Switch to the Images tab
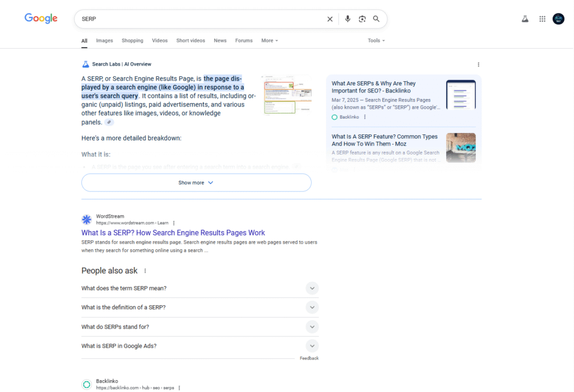 (x=104, y=40)
